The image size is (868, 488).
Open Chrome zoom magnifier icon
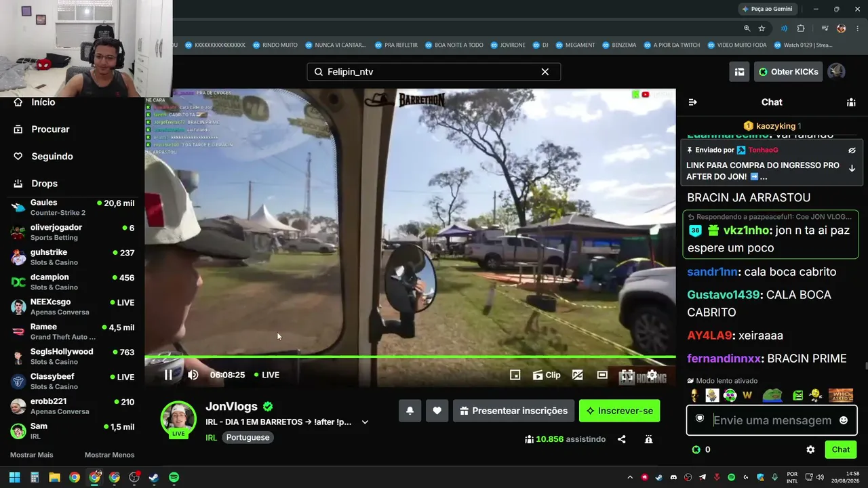click(x=747, y=28)
